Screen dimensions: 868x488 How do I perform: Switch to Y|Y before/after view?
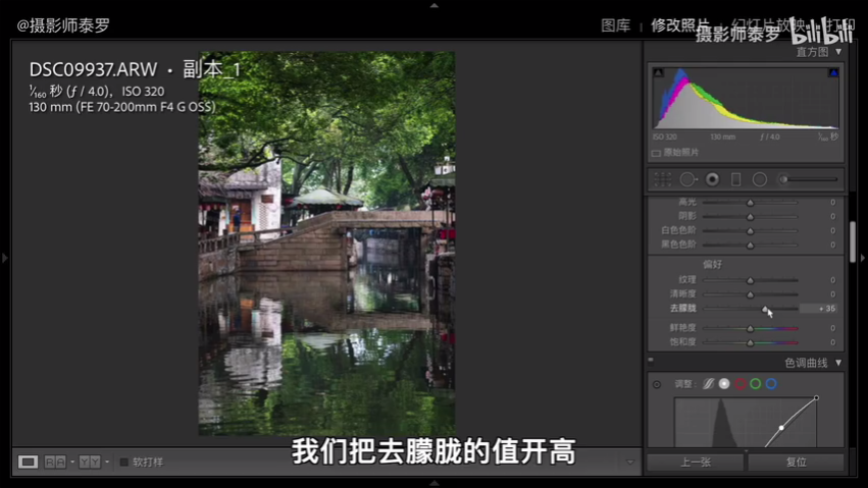(90, 462)
